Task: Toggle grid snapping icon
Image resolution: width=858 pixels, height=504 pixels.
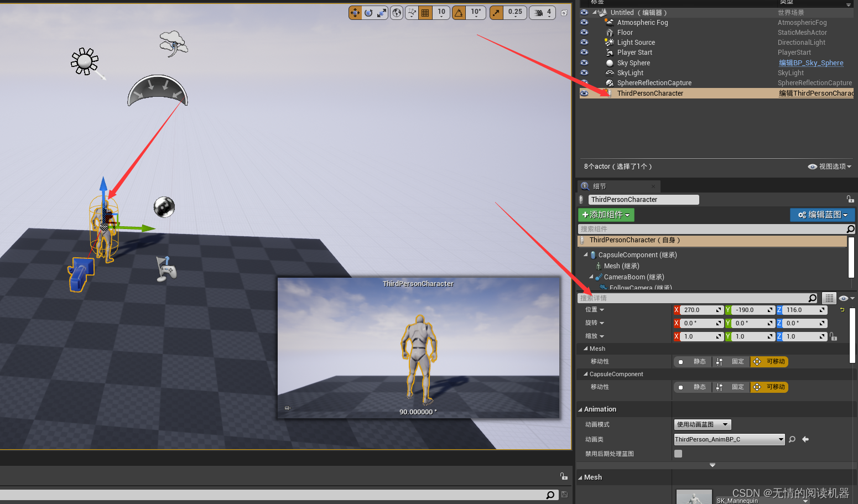Action: pyautogui.click(x=425, y=12)
